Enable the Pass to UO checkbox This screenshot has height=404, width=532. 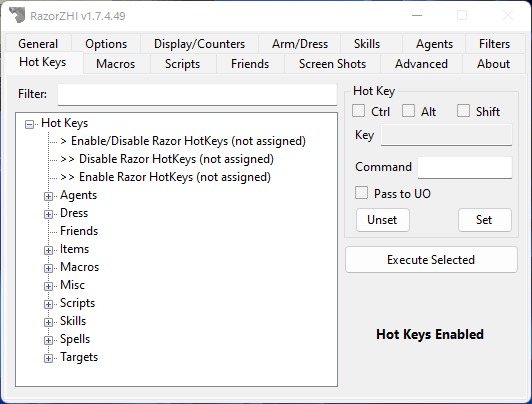pyautogui.click(x=361, y=193)
